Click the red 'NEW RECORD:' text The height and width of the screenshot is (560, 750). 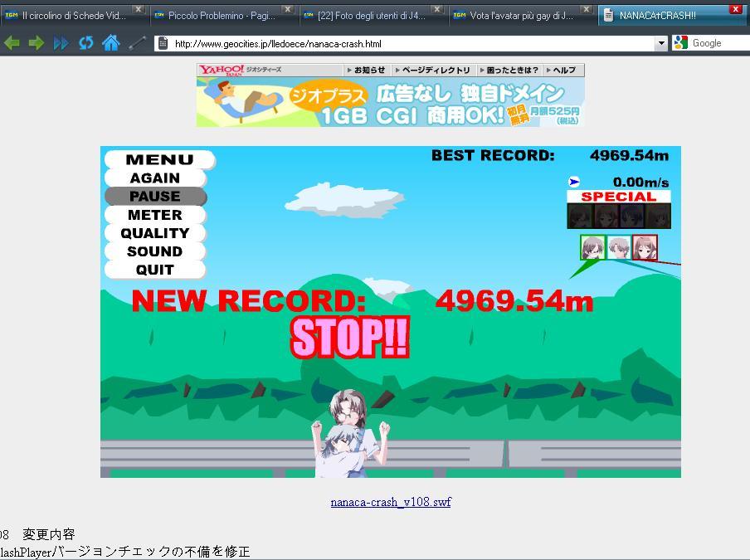coord(249,301)
